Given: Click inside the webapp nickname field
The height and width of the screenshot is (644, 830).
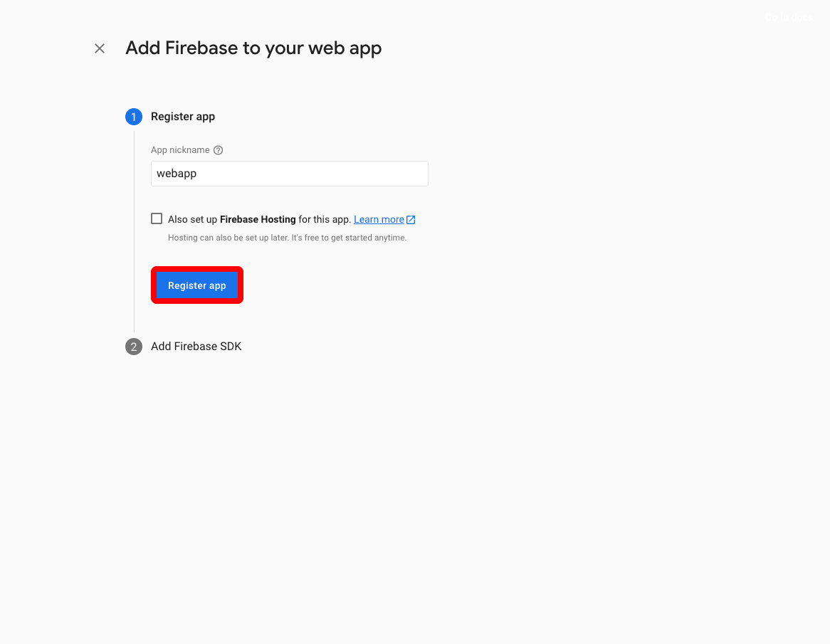Looking at the screenshot, I should (289, 174).
